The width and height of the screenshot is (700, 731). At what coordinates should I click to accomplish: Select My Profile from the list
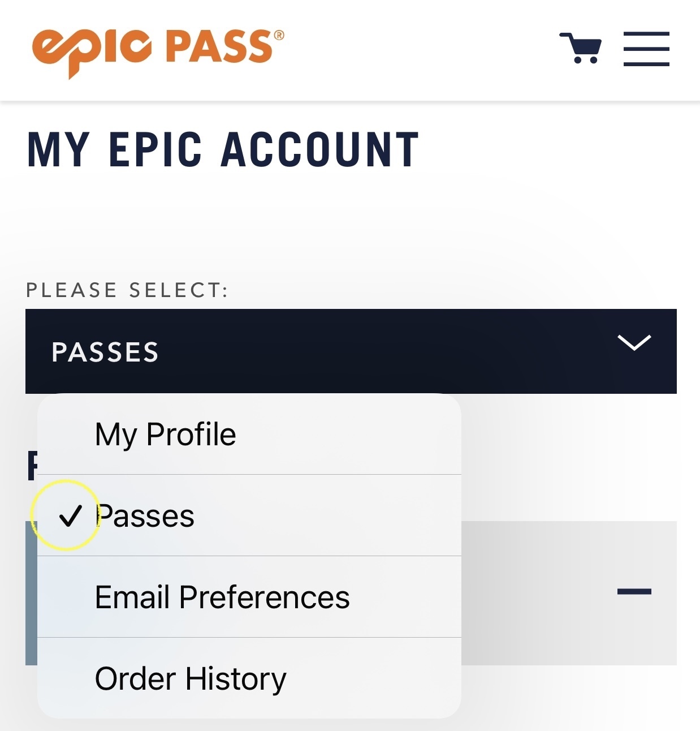tap(165, 435)
